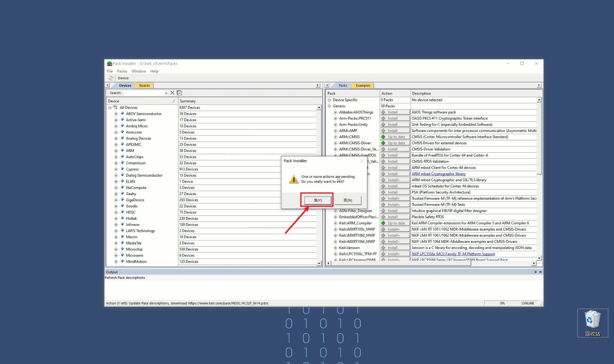Open the File menu

[x=110, y=71]
